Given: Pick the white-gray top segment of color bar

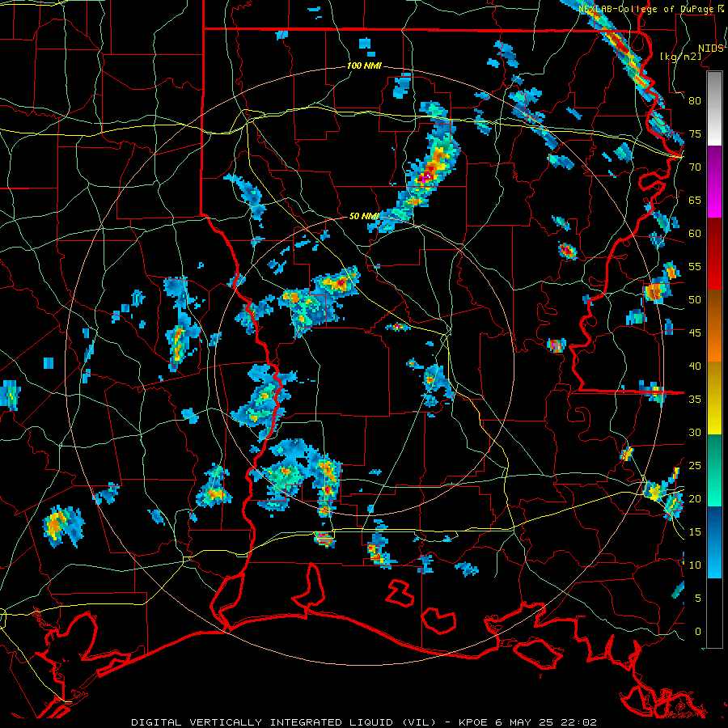Looking at the screenshot, I should click(x=714, y=108).
